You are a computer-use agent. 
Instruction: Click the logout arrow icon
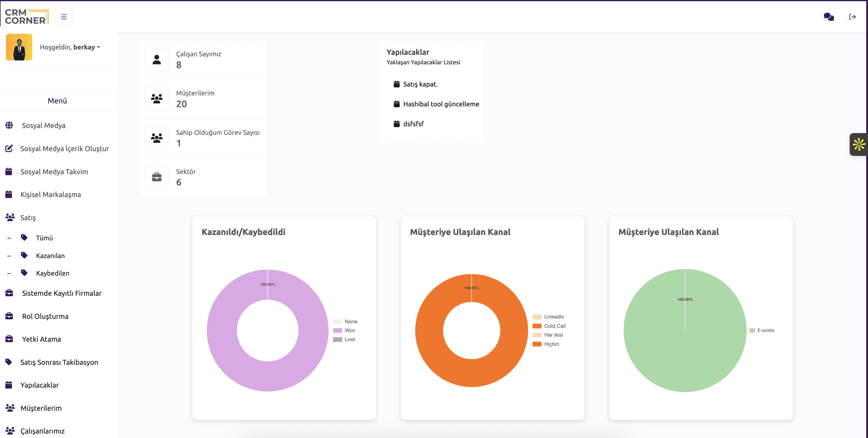852,17
